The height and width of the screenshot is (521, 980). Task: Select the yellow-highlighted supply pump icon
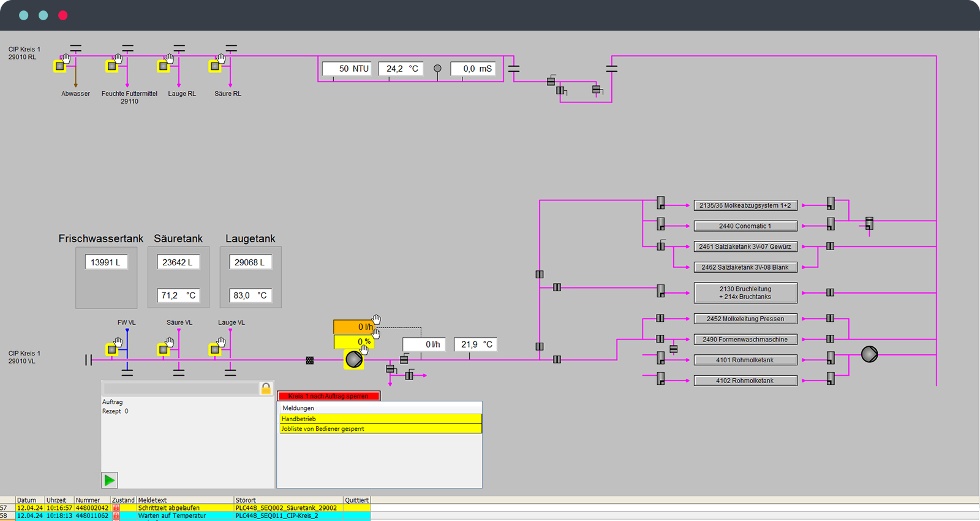click(354, 359)
